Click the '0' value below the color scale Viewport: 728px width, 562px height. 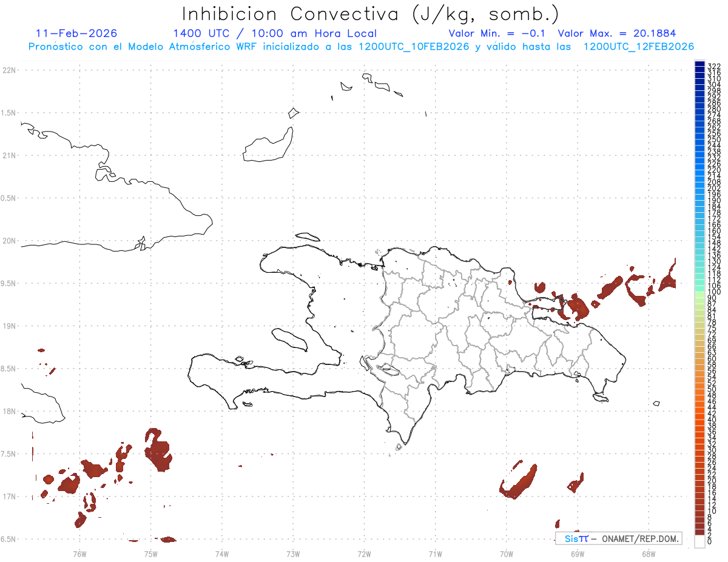(710, 542)
